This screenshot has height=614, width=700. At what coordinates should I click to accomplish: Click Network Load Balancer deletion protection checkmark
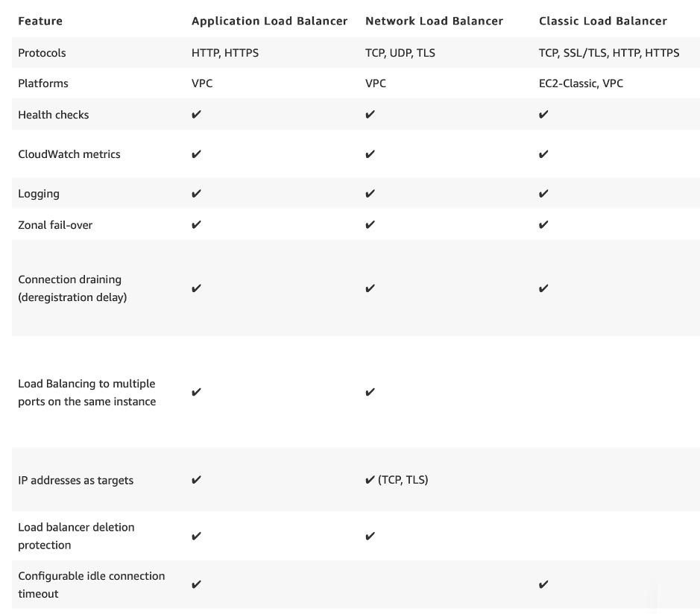pyautogui.click(x=371, y=536)
